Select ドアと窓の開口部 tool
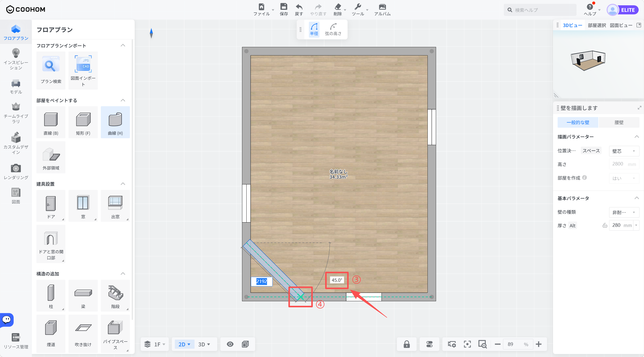644x357 pixels. 51,244
